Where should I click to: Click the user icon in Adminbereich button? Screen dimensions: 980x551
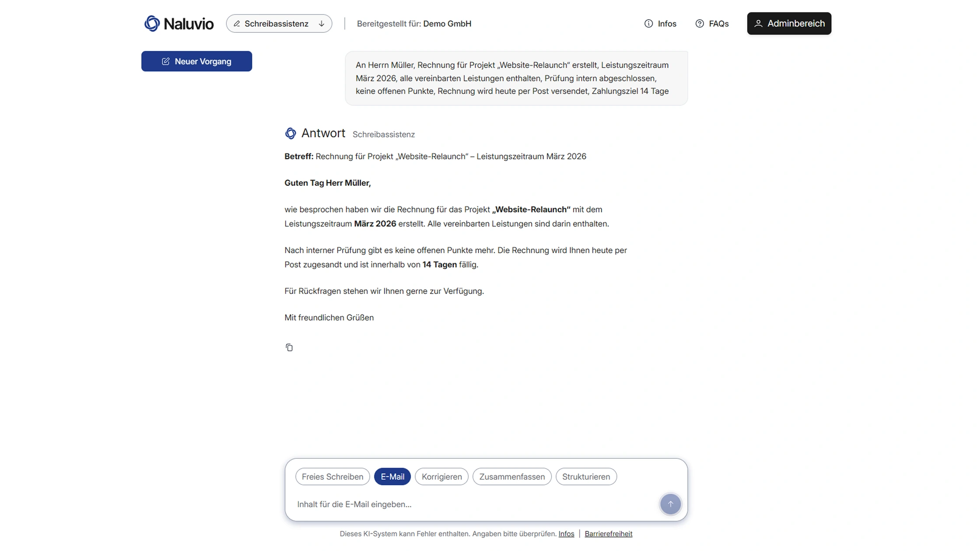pos(758,24)
